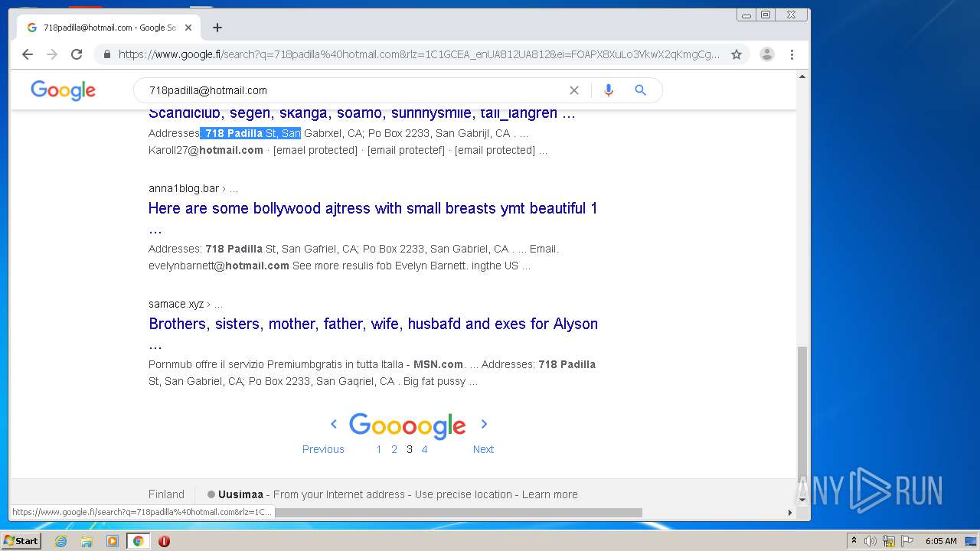This screenshot has width=980, height=551.
Task: Open the Chrome three-dot menu
Action: tap(792, 54)
